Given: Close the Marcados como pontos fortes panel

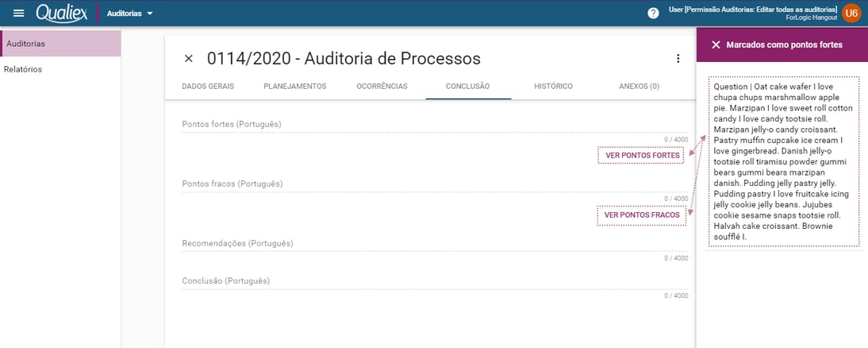Looking at the screenshot, I should [x=716, y=44].
